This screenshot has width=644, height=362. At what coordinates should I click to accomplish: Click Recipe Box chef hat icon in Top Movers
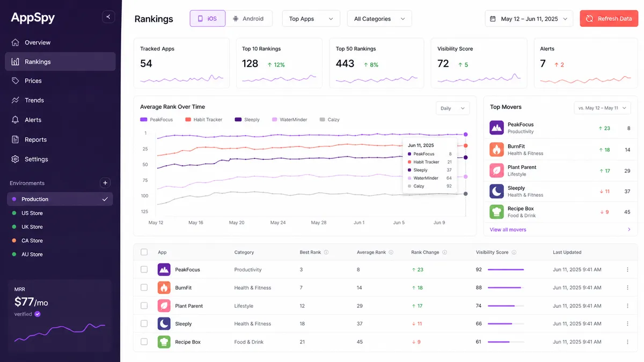point(496,212)
